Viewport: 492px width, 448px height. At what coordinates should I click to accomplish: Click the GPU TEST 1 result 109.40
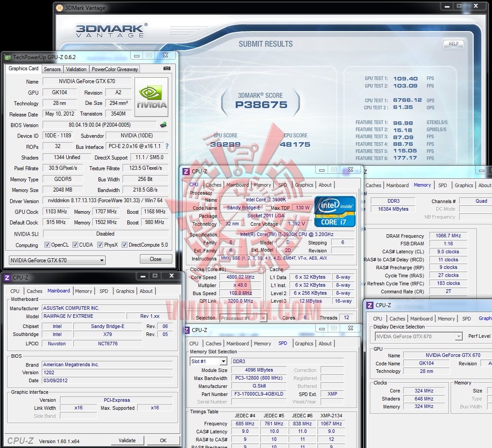(x=405, y=79)
